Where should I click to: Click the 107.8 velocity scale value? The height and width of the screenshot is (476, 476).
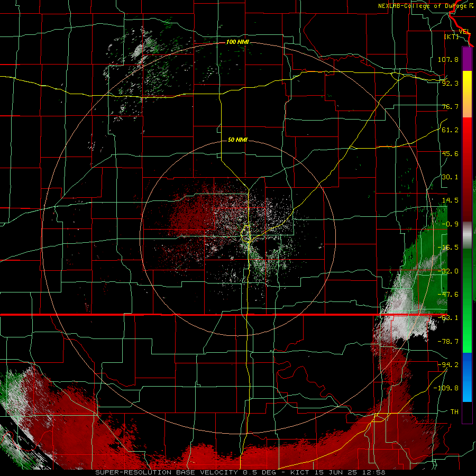(x=448, y=59)
